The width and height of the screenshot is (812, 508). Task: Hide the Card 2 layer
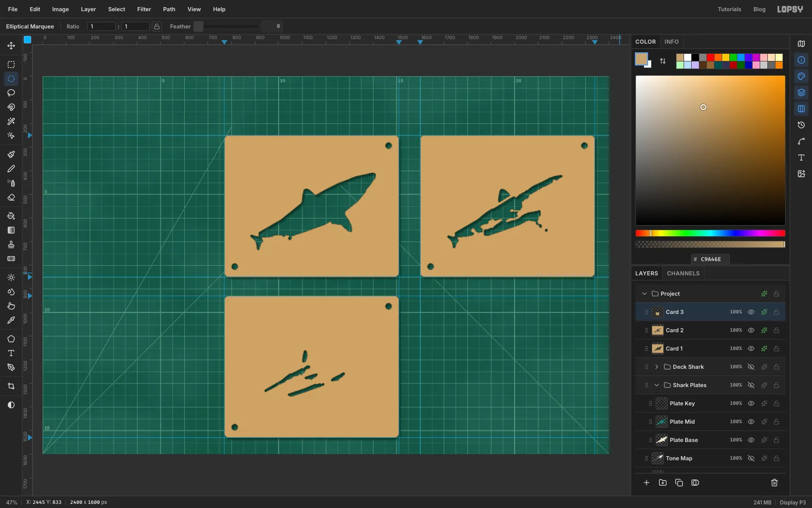click(751, 330)
